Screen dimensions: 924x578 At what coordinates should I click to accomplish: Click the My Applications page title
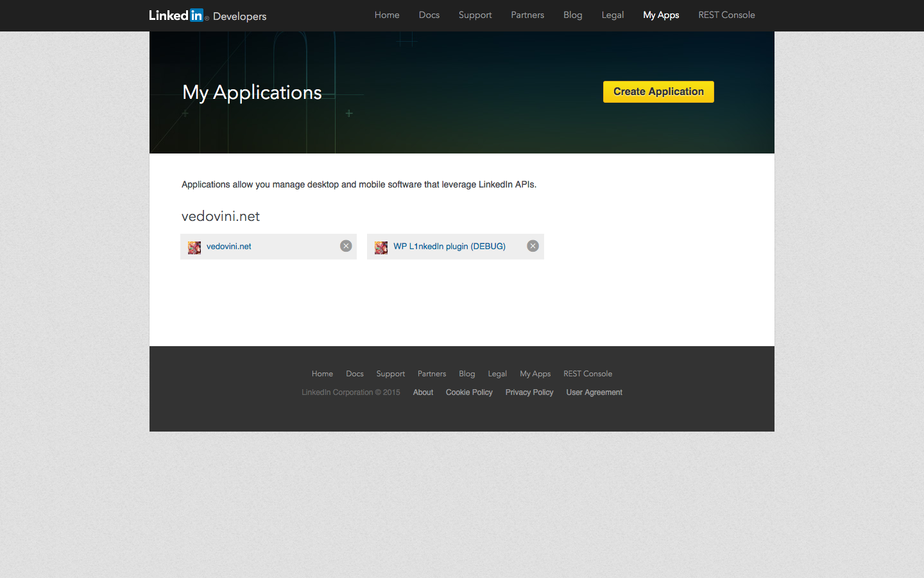[x=252, y=92]
